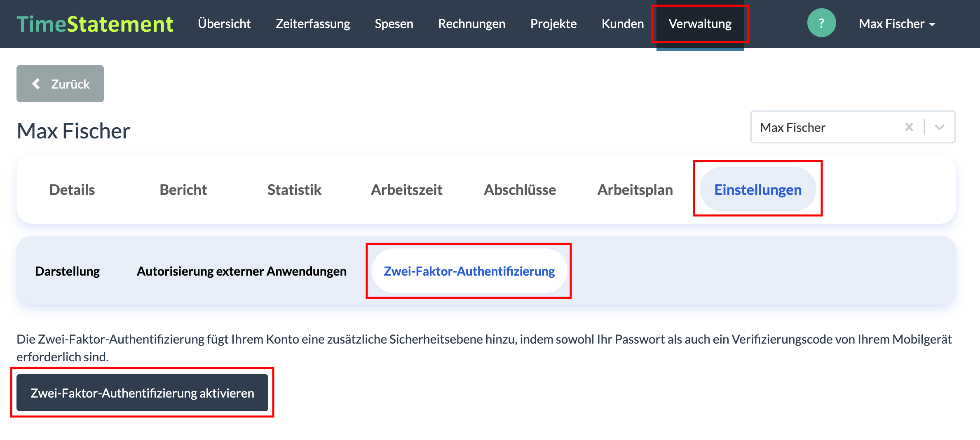Screen dimensions: 980x440
Task: Click the TimeStatement logo
Action: (95, 24)
